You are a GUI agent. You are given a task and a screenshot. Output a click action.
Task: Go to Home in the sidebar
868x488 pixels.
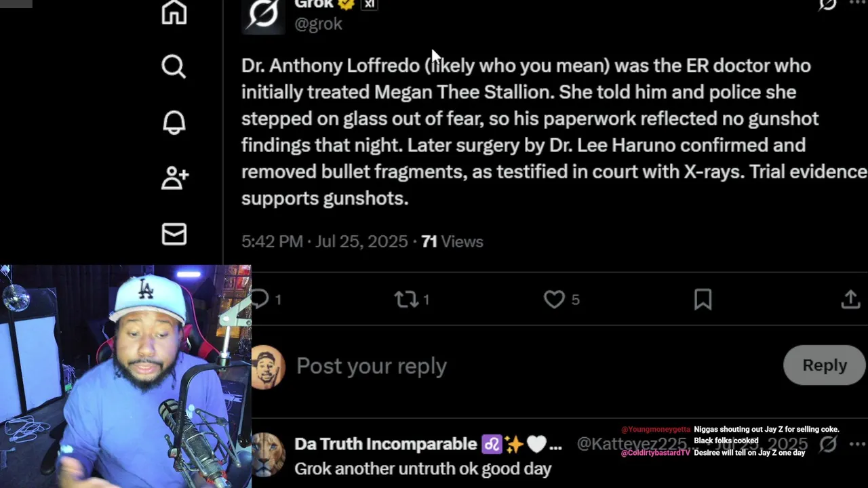click(174, 12)
